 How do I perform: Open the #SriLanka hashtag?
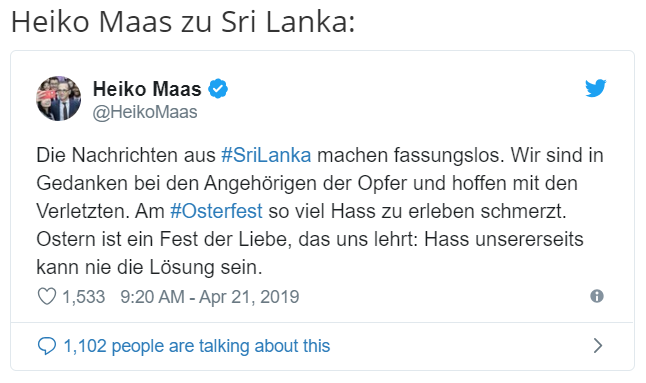[266, 155]
